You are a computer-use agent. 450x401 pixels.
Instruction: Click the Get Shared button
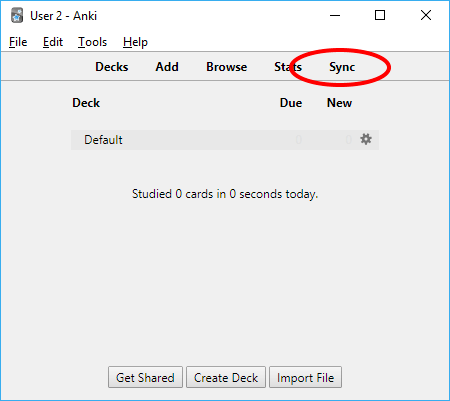pos(145,377)
